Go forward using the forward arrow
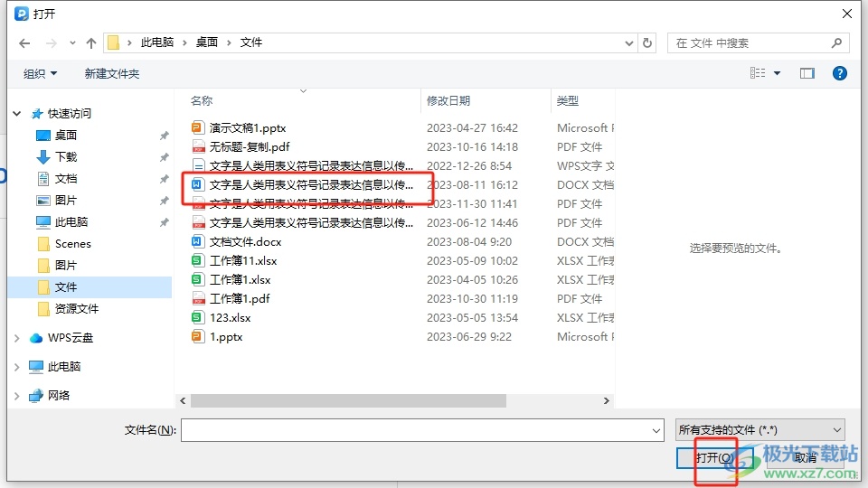Image resolution: width=868 pixels, height=488 pixels. pyautogui.click(x=51, y=43)
